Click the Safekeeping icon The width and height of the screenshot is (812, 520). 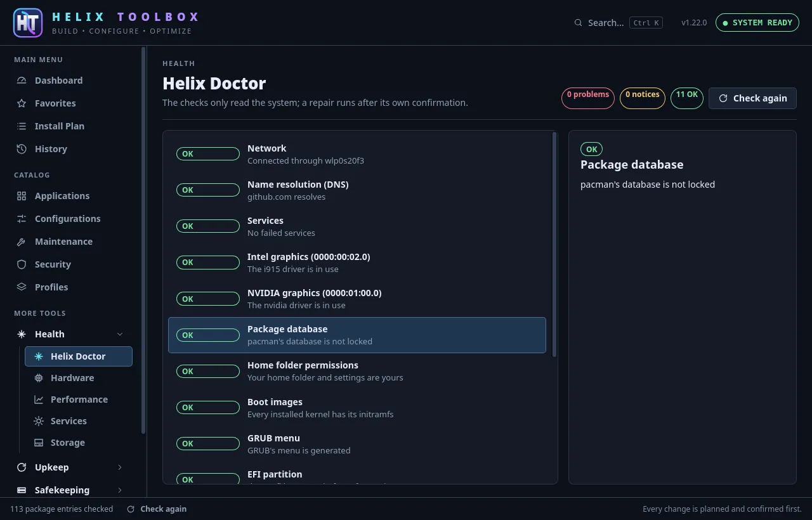[x=22, y=490]
